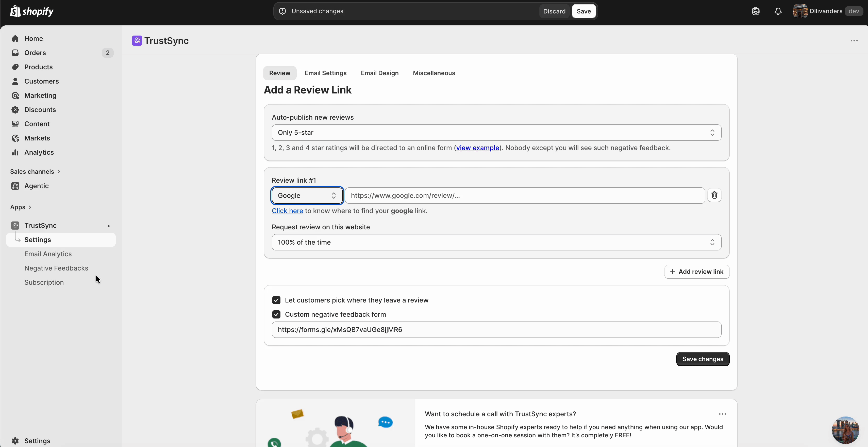This screenshot has width=868, height=447.
Task: Click the chat support avatar bubble
Action: pyautogui.click(x=845, y=430)
